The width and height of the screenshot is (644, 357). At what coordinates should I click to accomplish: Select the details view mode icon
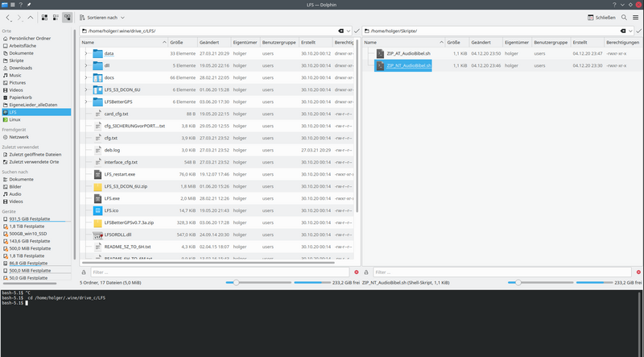pyautogui.click(x=67, y=17)
